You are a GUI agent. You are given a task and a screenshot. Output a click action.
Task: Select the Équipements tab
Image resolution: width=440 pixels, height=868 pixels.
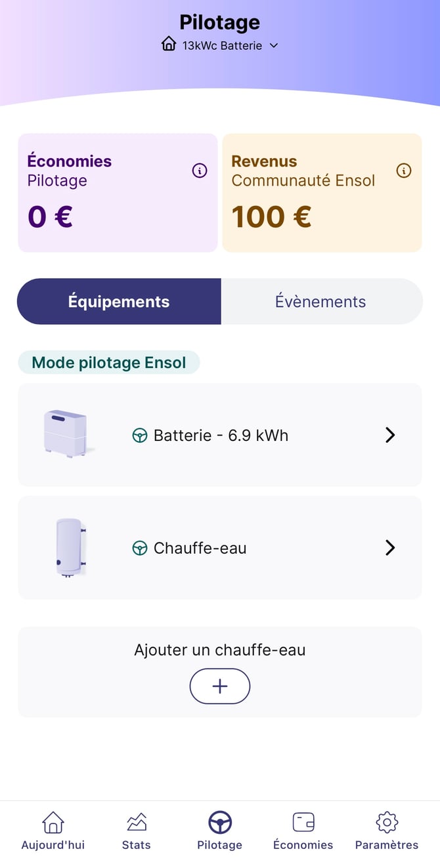click(x=119, y=302)
